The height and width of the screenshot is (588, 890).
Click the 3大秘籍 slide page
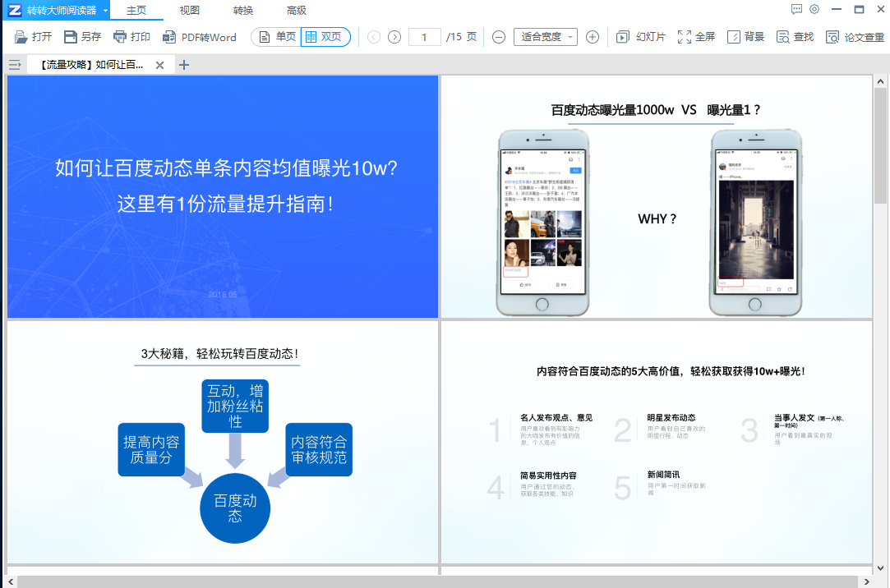[x=223, y=443]
